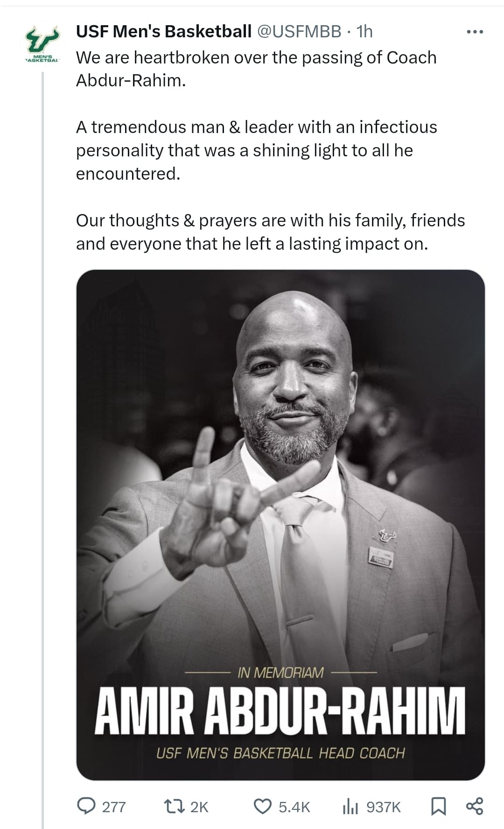This screenshot has height=829, width=504.
Task: Open the @USFMBB handle link
Action: click(299, 31)
